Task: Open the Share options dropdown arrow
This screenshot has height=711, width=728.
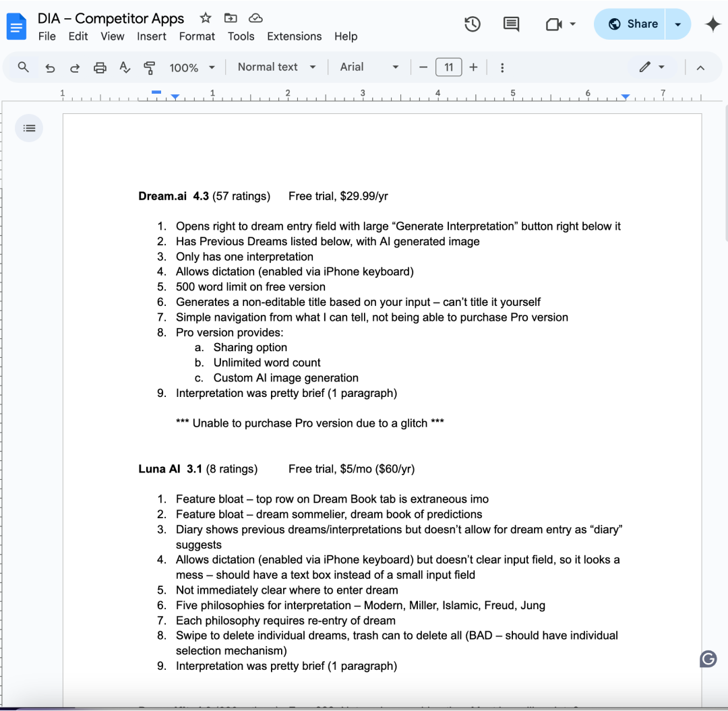Action: click(678, 24)
